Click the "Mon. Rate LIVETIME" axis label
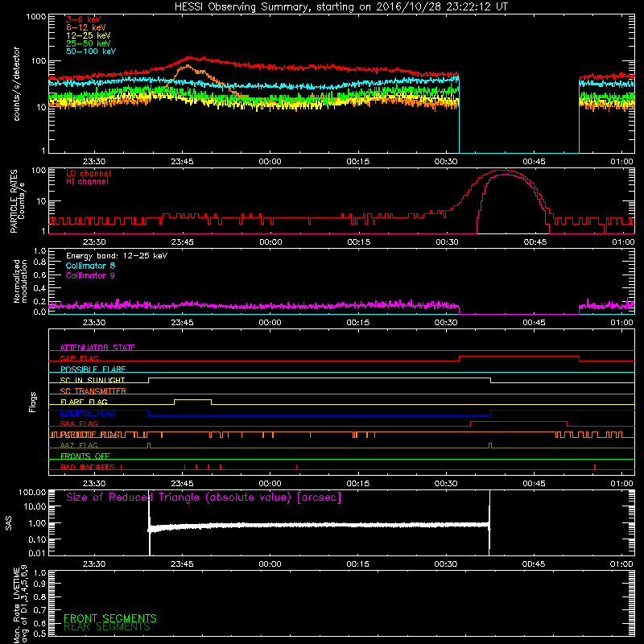The image size is (644, 644). pyautogui.click(x=16, y=605)
